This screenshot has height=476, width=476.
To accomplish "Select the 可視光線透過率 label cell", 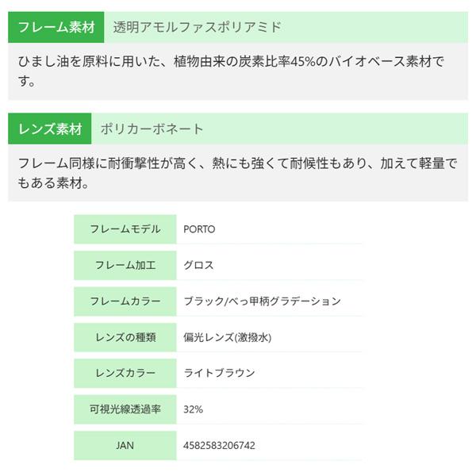I will coord(125,409).
